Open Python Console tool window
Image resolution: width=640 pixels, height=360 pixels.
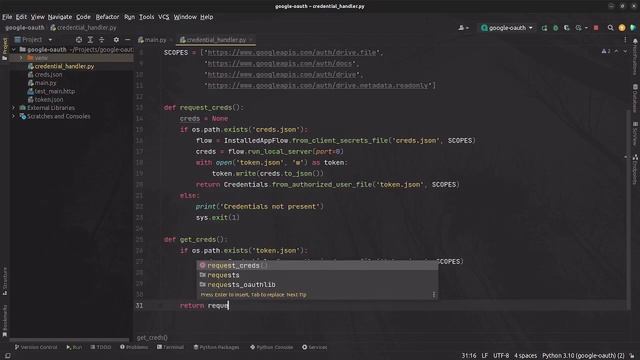(271, 347)
